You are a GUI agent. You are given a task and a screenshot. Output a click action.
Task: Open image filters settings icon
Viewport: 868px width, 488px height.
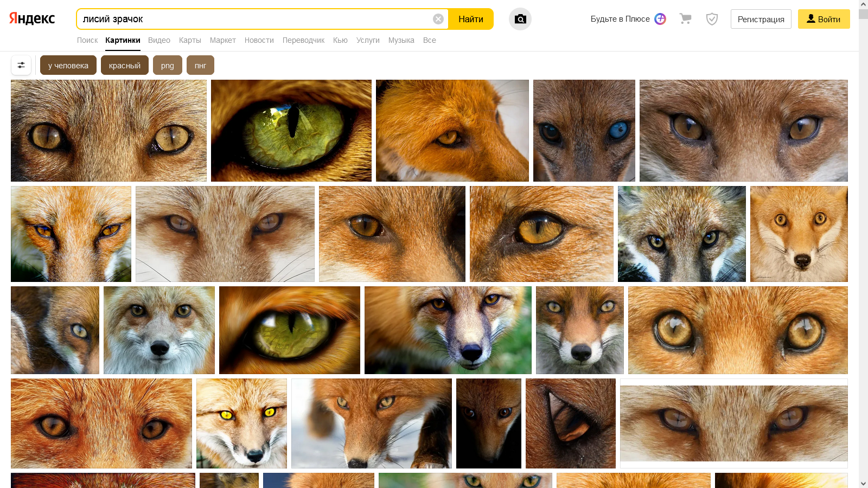21,65
